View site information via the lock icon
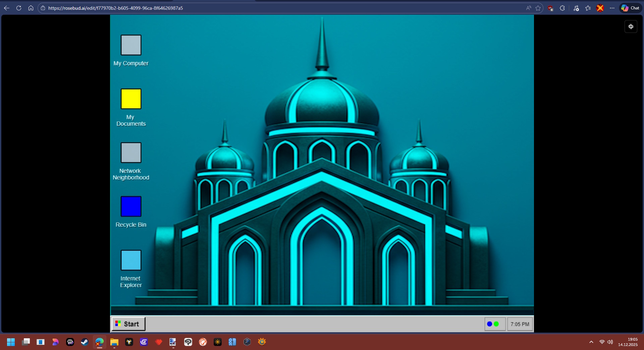The image size is (644, 350). coord(43,8)
